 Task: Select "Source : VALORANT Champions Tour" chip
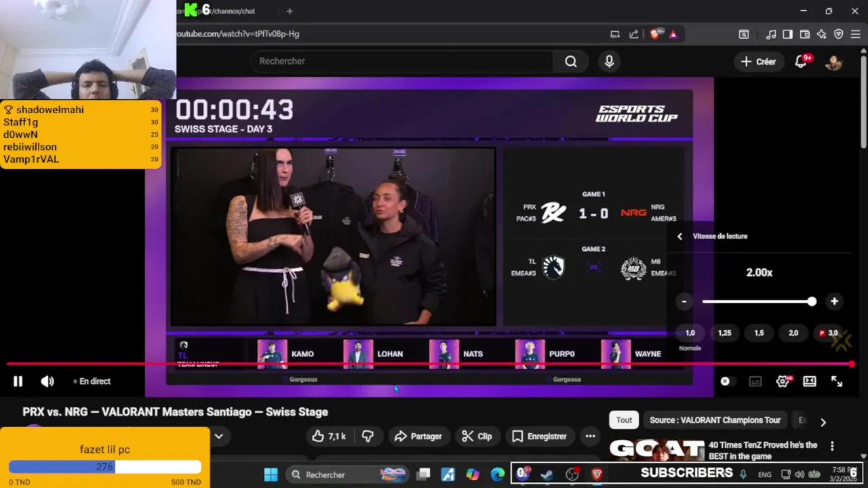(x=715, y=420)
